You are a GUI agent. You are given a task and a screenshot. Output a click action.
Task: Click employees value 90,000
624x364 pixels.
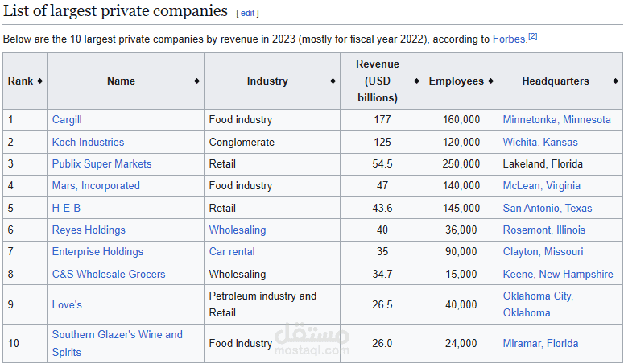(461, 252)
